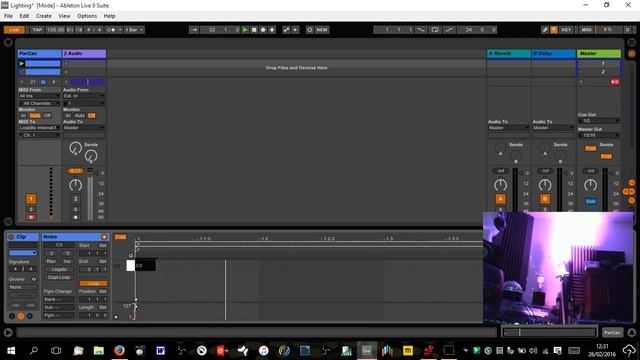Image resolution: width=640 pixels, height=360 pixels.
Task: Select the 2 Audio track header
Action: point(84,53)
